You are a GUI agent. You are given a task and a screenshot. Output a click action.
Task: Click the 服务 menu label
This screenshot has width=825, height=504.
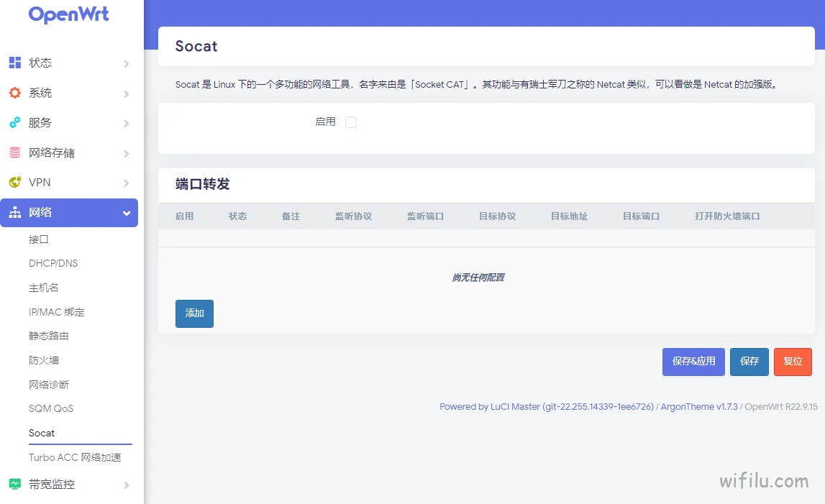coord(40,122)
